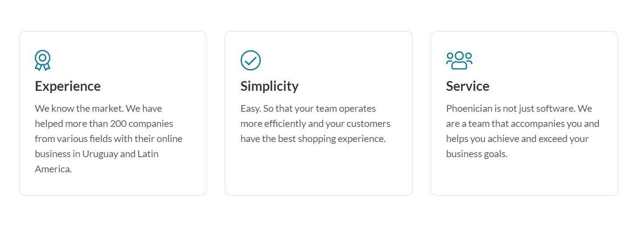644x248 pixels.
Task: Click the words "Uruguay and Latin"
Action: pos(120,154)
